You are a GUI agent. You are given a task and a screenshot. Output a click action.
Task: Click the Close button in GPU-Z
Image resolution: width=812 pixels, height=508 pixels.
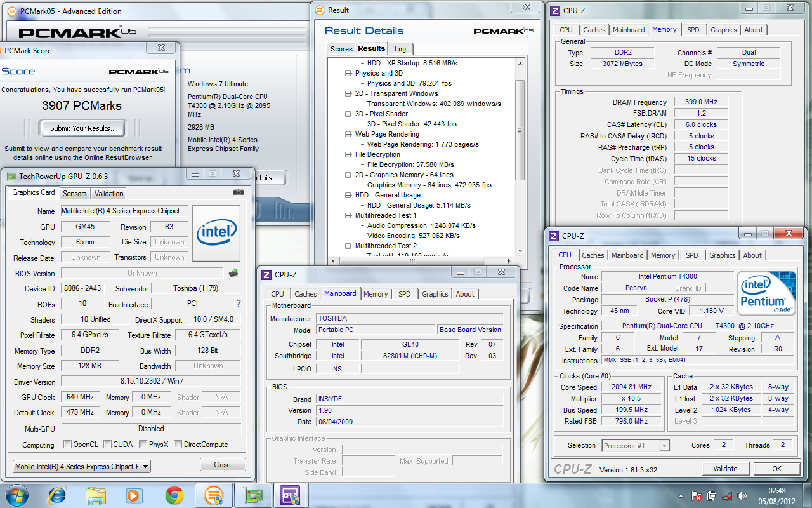click(223, 465)
